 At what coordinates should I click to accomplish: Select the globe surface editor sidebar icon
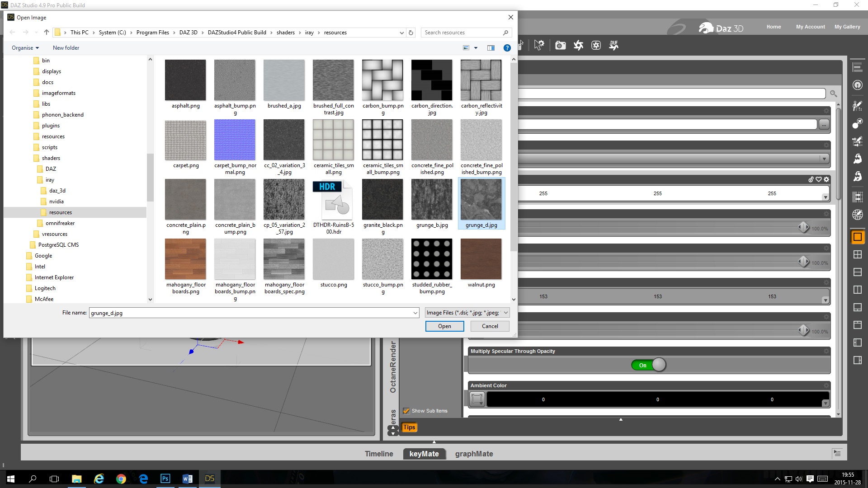coord(857,215)
